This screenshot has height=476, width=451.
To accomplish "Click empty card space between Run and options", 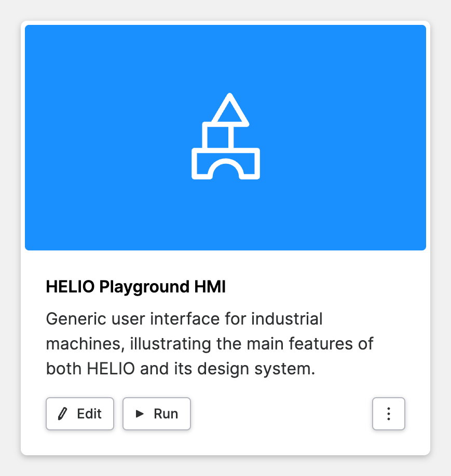I will pyautogui.click(x=280, y=414).
